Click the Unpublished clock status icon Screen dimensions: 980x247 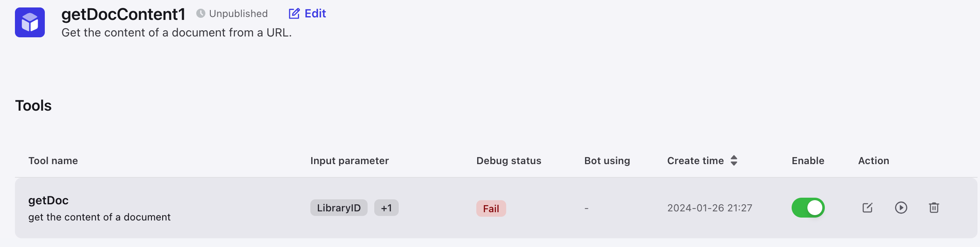tap(201, 14)
